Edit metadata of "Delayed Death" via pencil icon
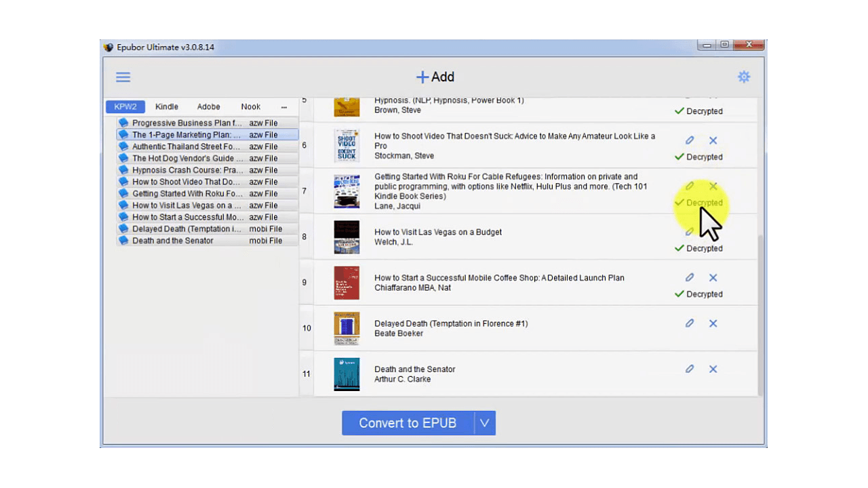Screen dimensions: 868x488 (x=690, y=323)
